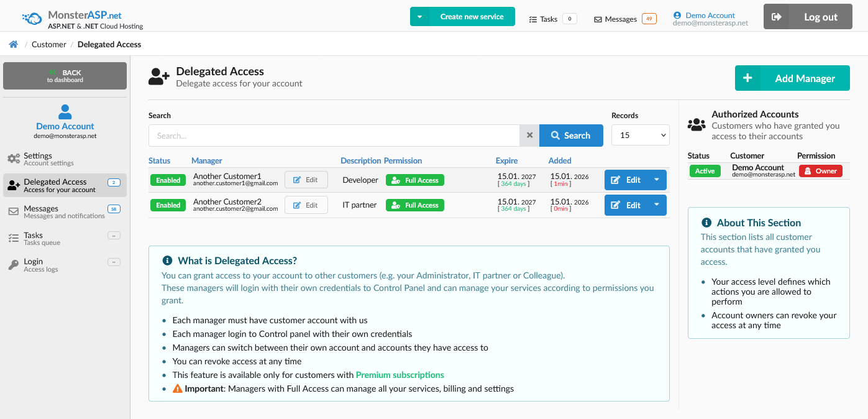Clear the search field with X icon
Screen dimensions: 868x419
529,136
